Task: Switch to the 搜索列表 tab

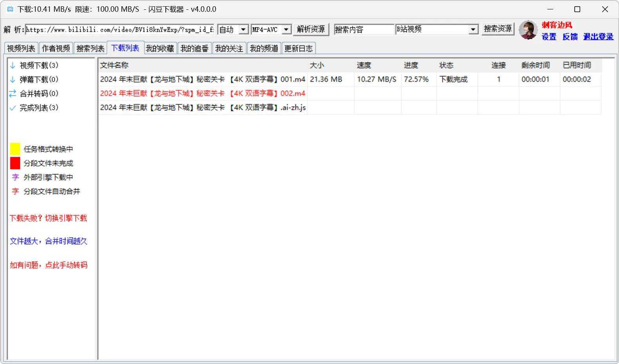Action: tap(90, 48)
